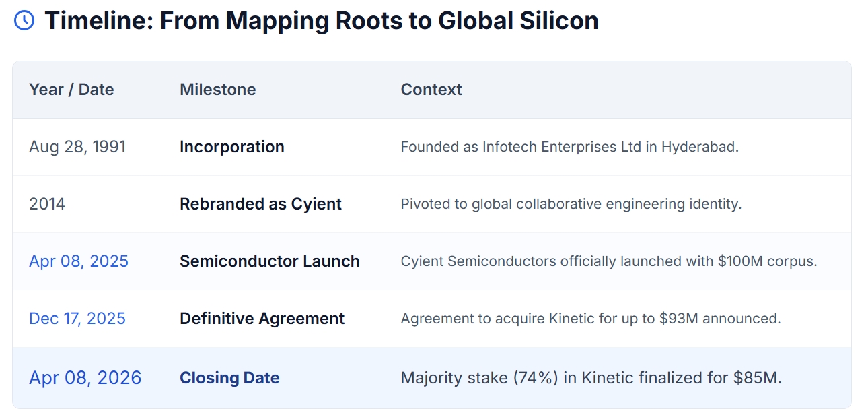This screenshot has height=419, width=868.
Task: Select the Definitive Agreement milestone
Action: coord(262,319)
